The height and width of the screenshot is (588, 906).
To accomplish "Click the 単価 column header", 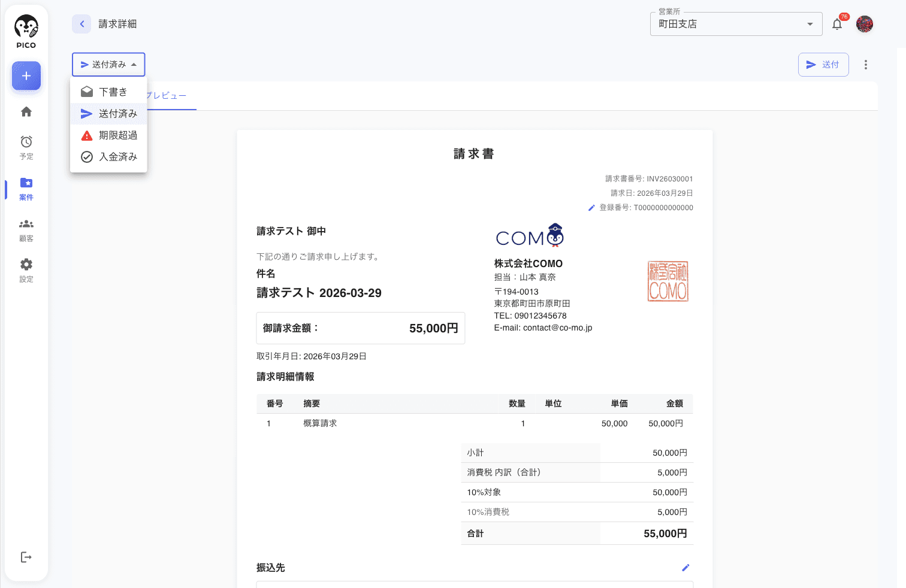I will [x=619, y=404].
